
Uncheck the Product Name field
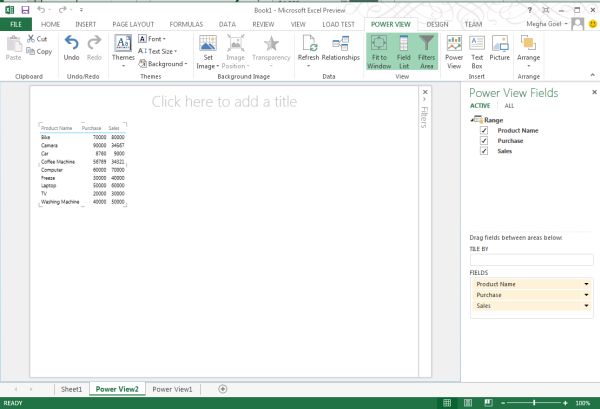click(484, 130)
